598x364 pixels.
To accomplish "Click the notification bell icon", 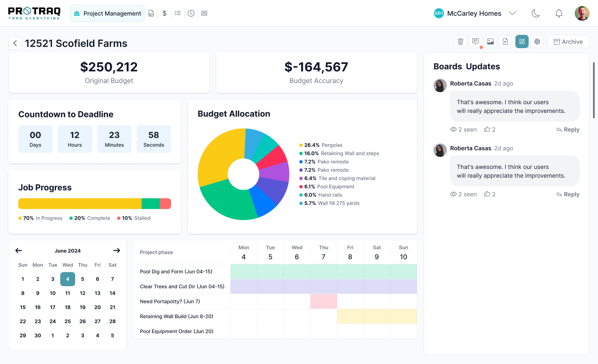I will pyautogui.click(x=559, y=13).
